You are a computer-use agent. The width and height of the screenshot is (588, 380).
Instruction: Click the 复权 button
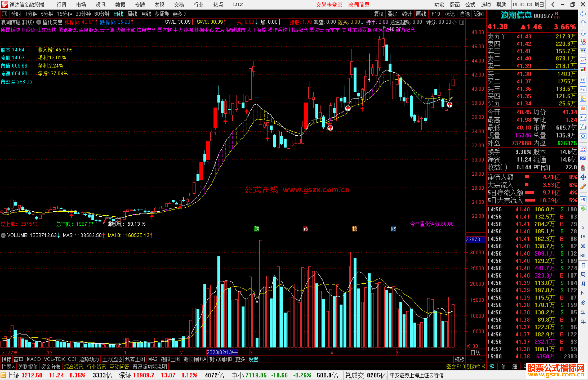(379, 14)
